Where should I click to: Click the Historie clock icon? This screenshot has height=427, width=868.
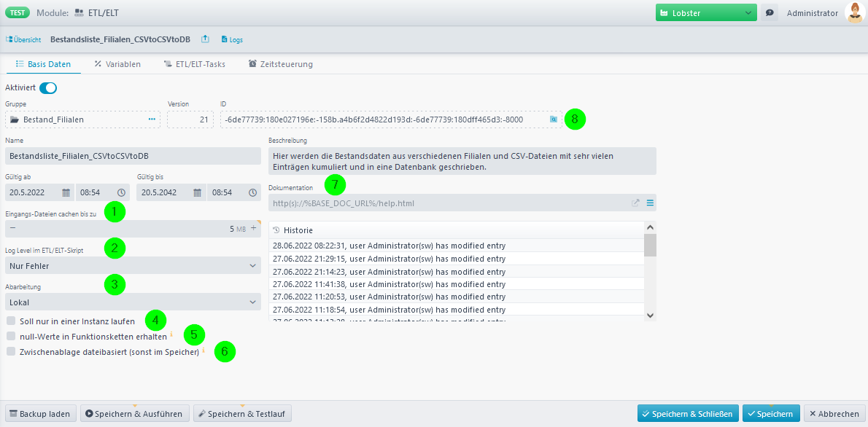pos(276,230)
